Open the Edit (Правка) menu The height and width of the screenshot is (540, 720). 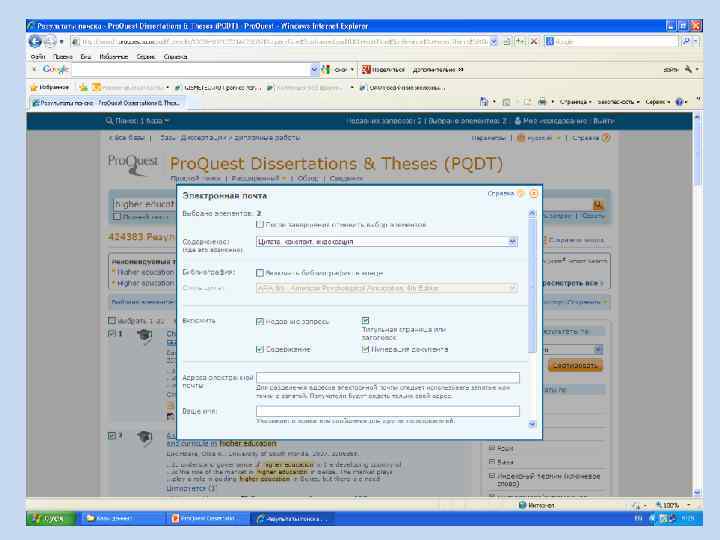pyautogui.click(x=63, y=56)
